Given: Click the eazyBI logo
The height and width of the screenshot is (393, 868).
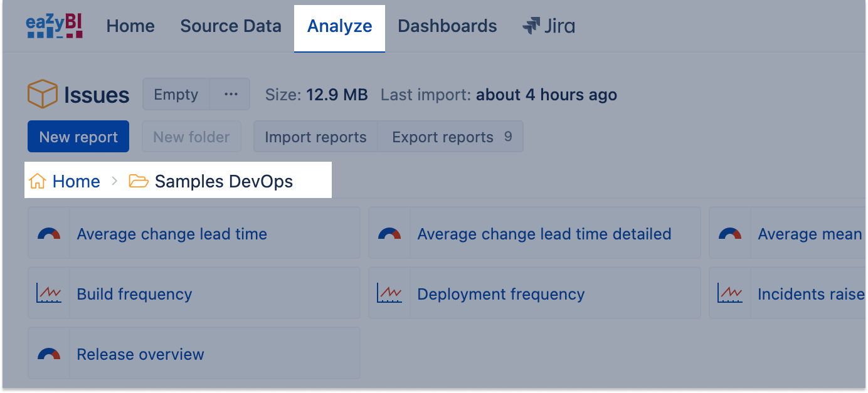Looking at the screenshot, I should (53, 26).
